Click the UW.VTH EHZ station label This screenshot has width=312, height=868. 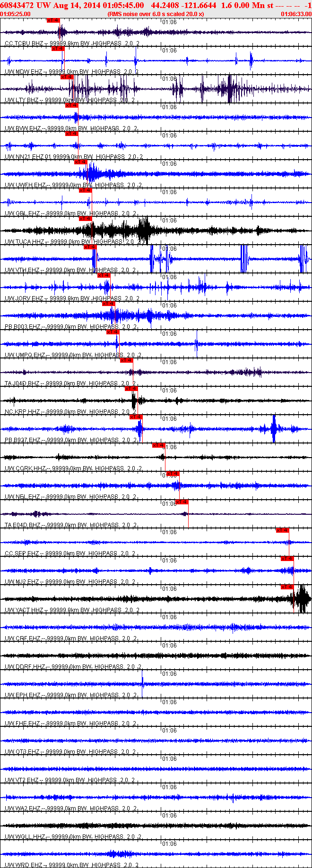point(22,270)
